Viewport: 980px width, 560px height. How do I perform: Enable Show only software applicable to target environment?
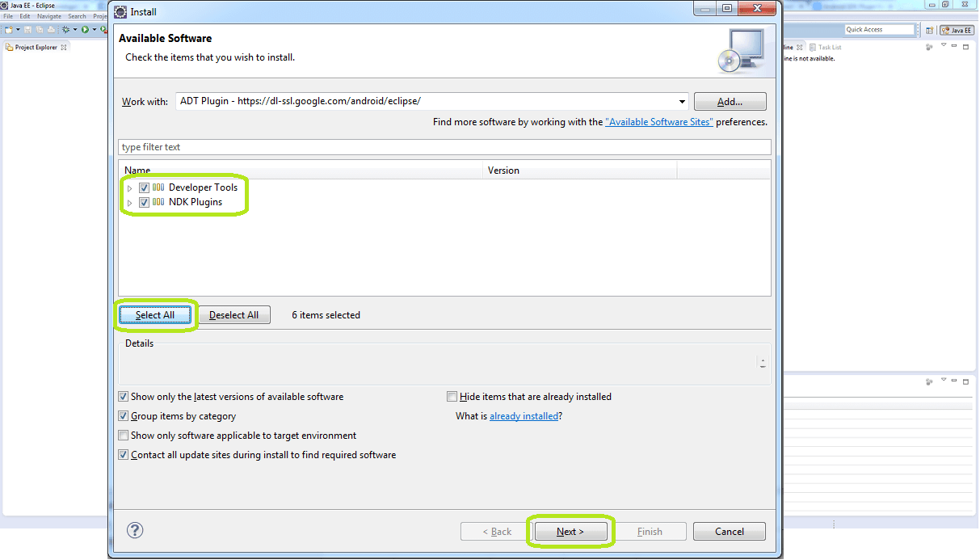tap(124, 436)
